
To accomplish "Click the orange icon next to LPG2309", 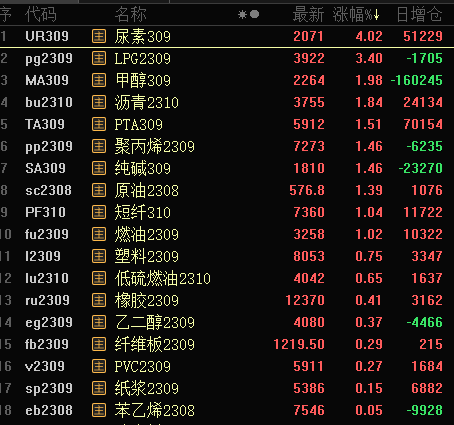I will [x=99, y=58].
